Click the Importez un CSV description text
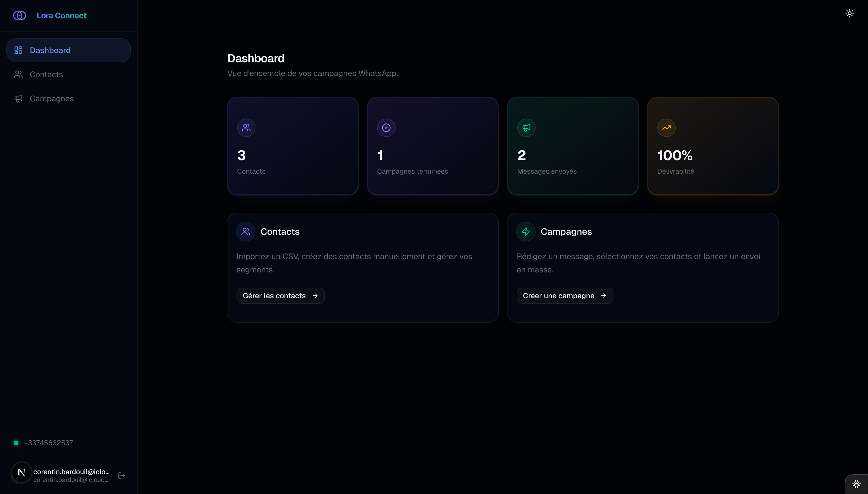Screen dimensions: 868x494 (x=354, y=263)
